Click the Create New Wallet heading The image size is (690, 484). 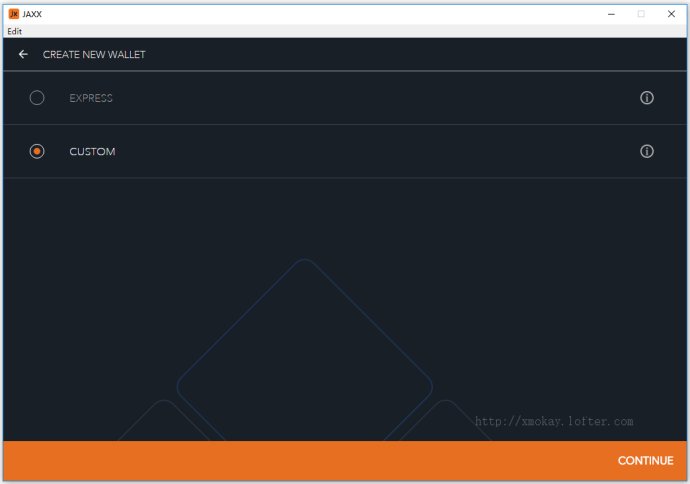point(94,55)
